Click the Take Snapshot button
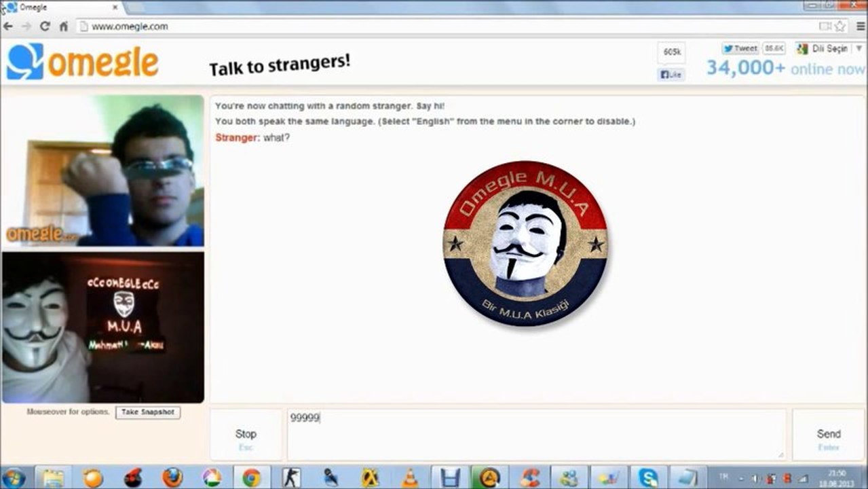Image resolution: width=868 pixels, height=489 pixels. coord(148,412)
